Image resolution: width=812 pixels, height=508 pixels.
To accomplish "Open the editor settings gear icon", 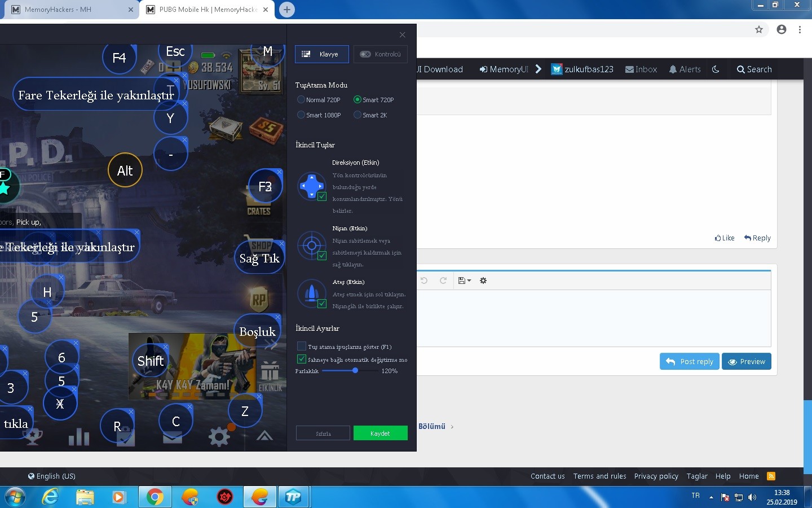I will tap(483, 281).
